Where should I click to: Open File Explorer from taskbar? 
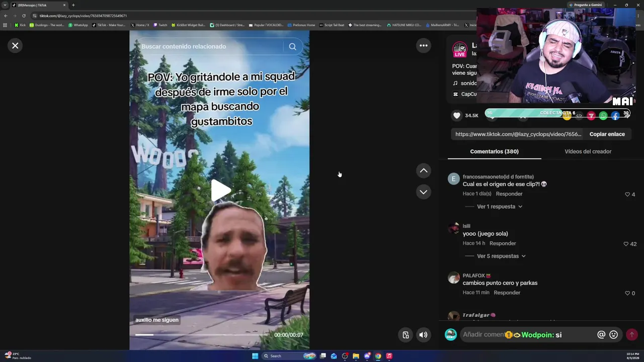[356, 356]
